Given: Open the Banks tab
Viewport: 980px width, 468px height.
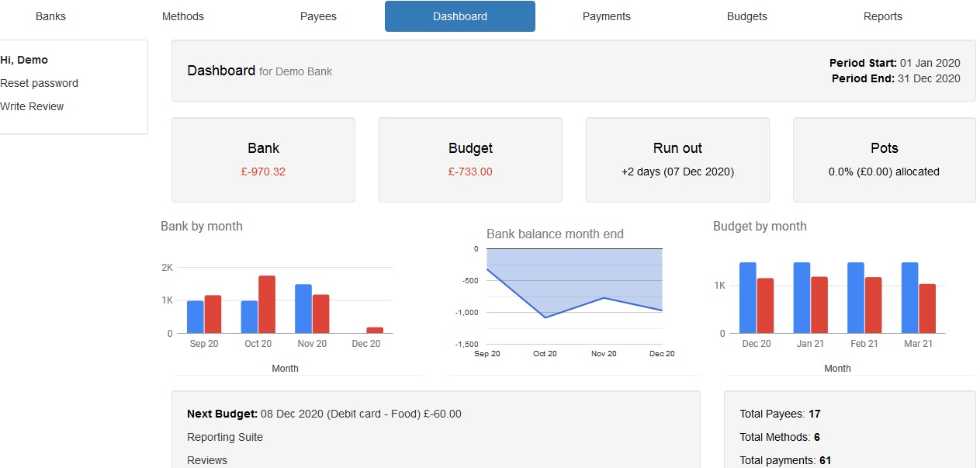Looking at the screenshot, I should coord(50,16).
